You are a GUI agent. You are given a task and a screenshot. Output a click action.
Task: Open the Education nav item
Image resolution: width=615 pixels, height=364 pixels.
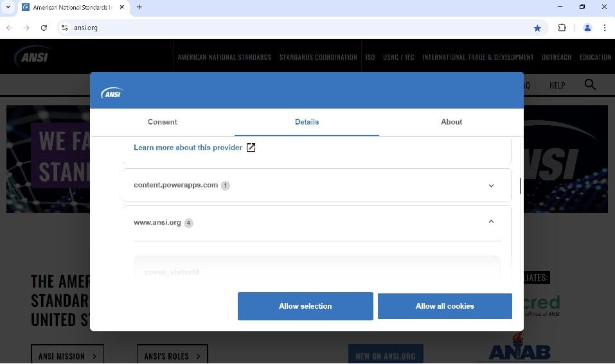(x=595, y=57)
